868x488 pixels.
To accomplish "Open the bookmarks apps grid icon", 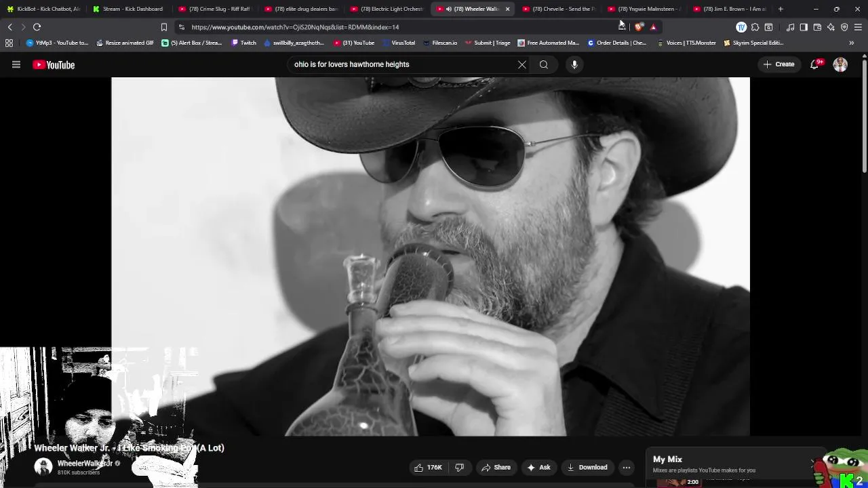I will 9,43.
